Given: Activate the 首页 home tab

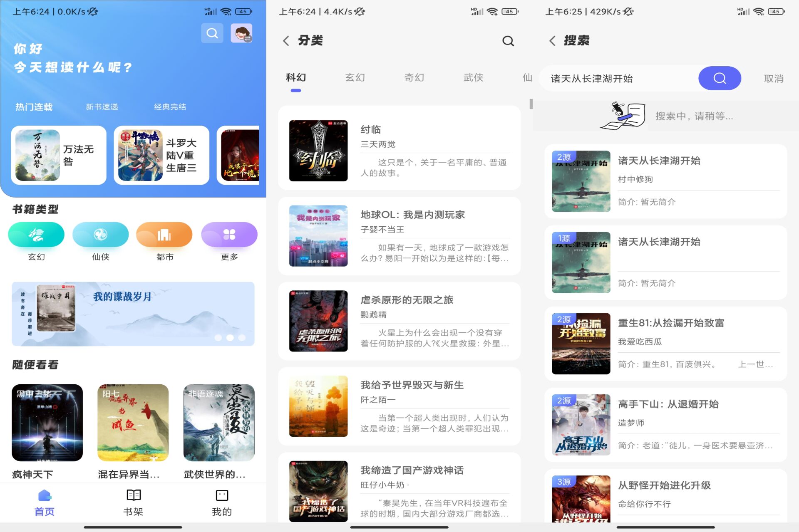Looking at the screenshot, I should [44, 502].
